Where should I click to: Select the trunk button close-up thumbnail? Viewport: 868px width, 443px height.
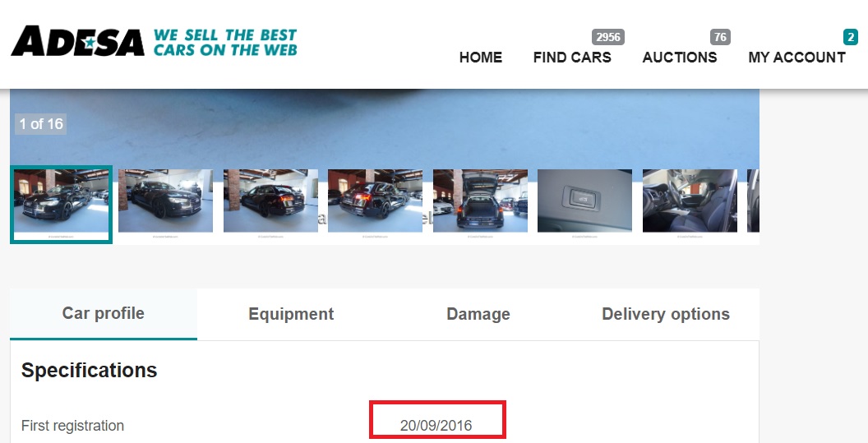[584, 203]
